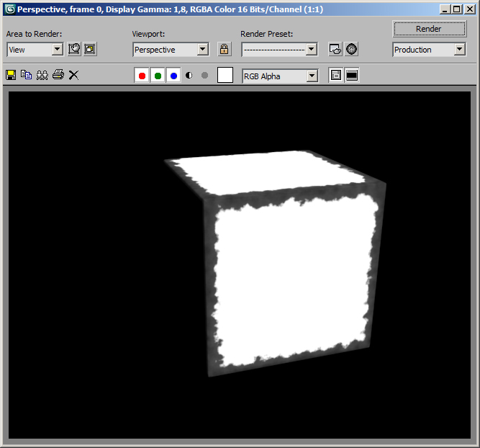
Task: Copy the rendered image to clipboard
Action: pyautogui.click(x=27, y=75)
